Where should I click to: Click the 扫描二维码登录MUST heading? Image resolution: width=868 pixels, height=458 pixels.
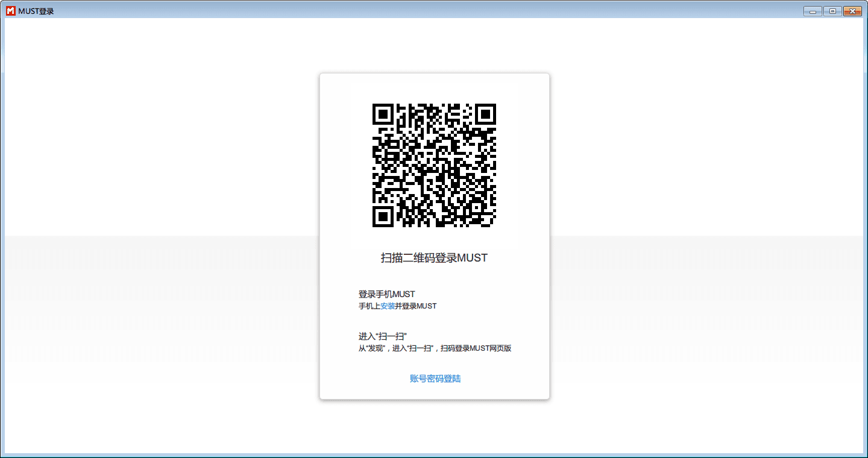point(433,257)
